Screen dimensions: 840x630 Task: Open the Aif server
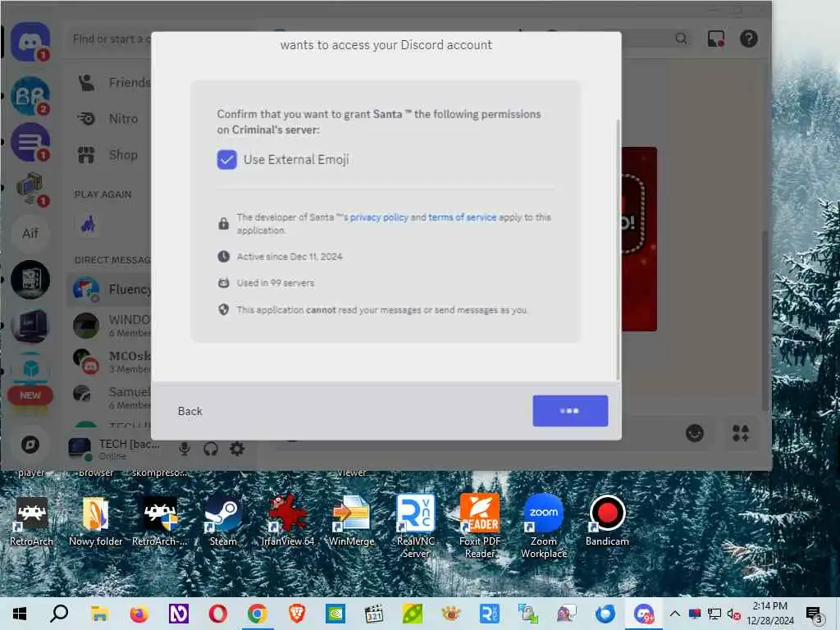coord(30,234)
